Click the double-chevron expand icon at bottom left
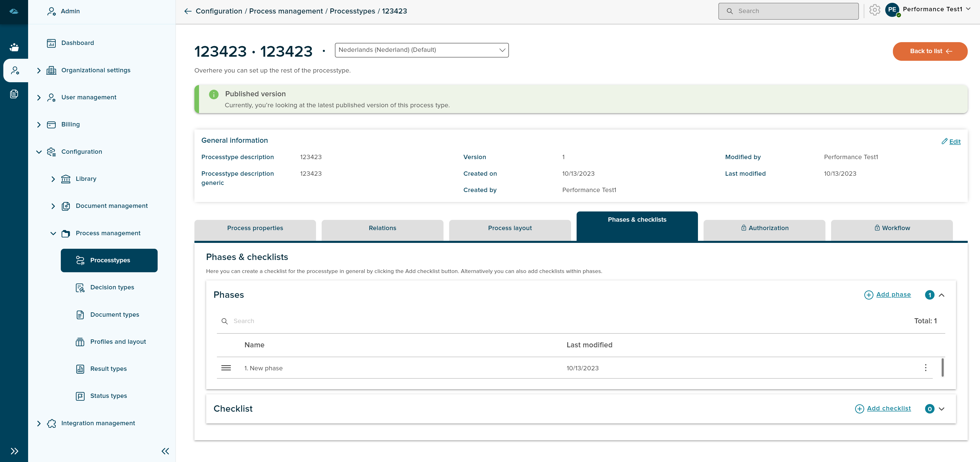This screenshot has height=462, width=980. coord(14,451)
